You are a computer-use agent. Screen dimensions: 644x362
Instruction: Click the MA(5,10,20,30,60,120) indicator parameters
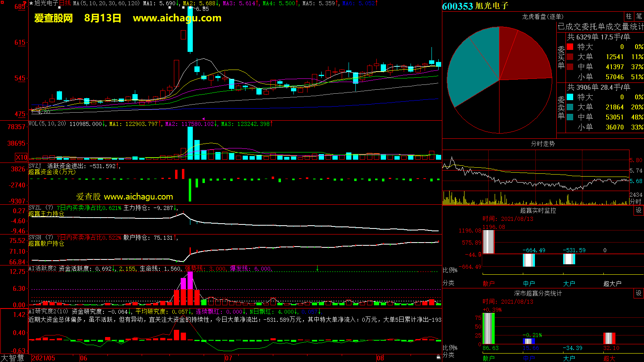tap(106, 3)
